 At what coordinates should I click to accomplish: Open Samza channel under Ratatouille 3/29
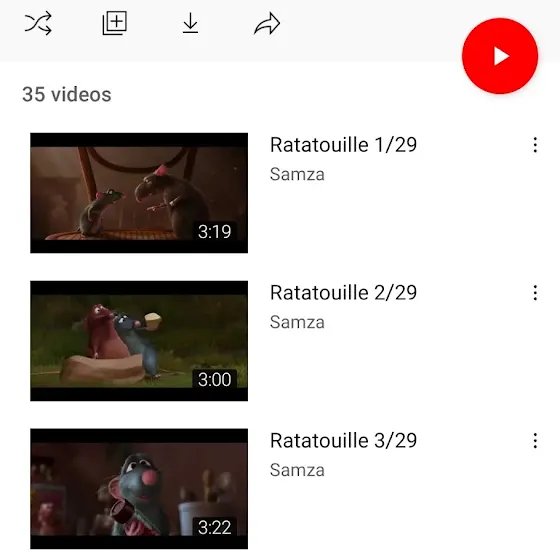(297, 470)
